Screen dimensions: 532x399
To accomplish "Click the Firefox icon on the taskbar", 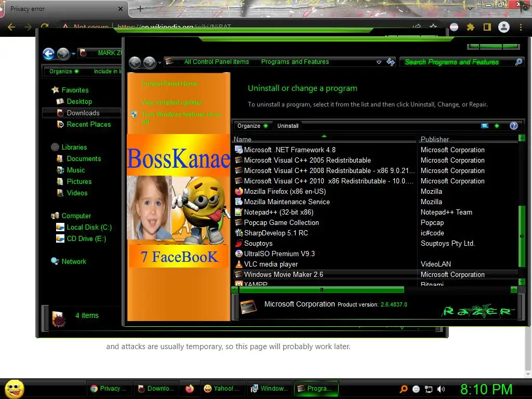I will pyautogui.click(x=190, y=389).
